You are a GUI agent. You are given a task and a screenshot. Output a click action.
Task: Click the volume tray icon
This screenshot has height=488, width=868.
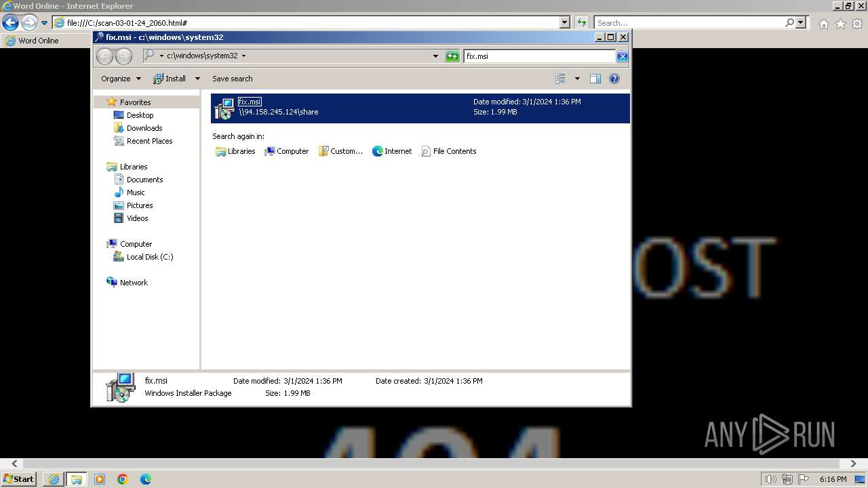point(770,479)
